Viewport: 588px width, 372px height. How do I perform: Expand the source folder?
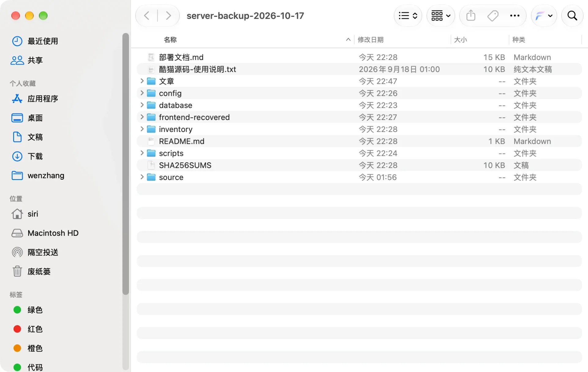(x=142, y=177)
